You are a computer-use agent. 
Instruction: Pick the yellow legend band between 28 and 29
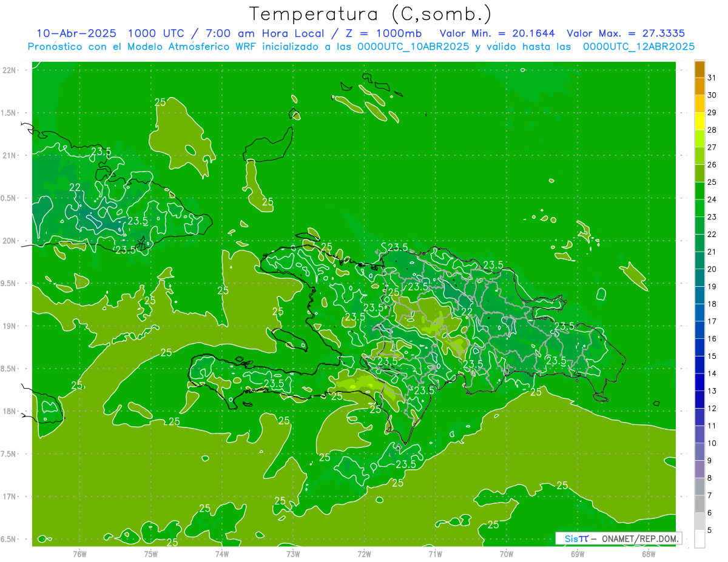coord(699,121)
